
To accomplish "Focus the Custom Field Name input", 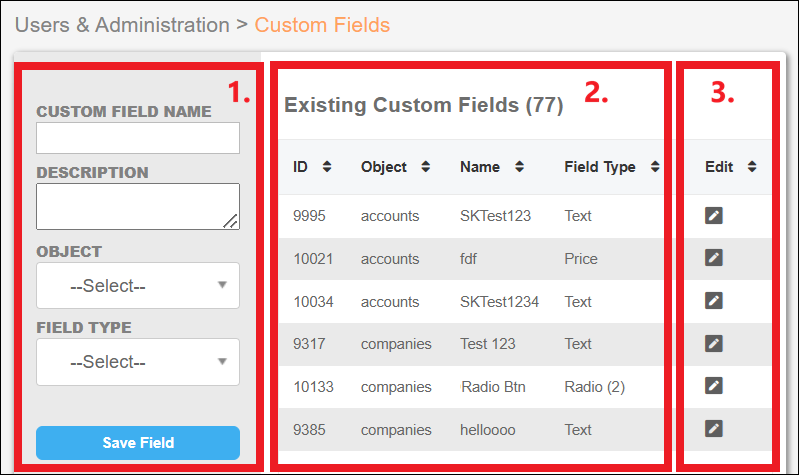I will [x=138, y=138].
